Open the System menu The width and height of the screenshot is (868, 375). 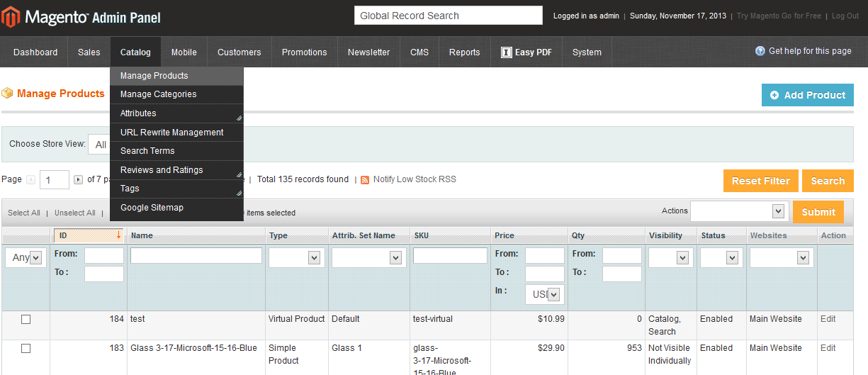click(587, 52)
